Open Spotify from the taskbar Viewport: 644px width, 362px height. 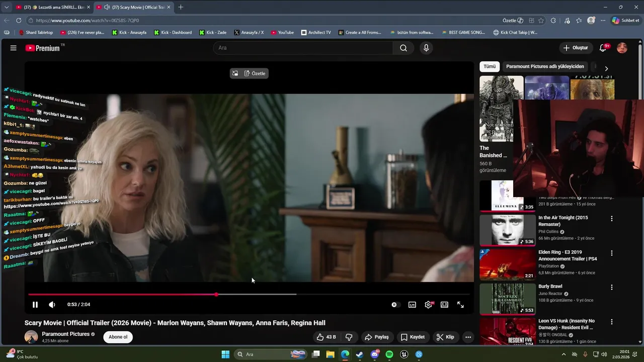389,354
